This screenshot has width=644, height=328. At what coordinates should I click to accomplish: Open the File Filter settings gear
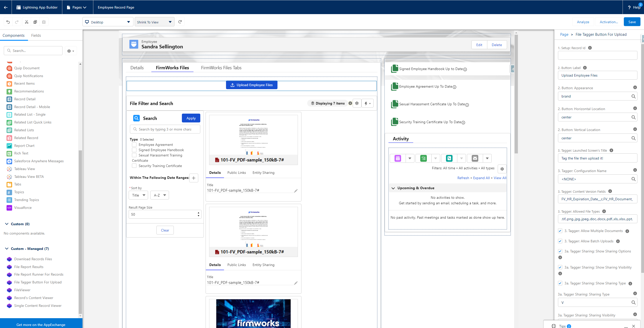tap(357, 103)
